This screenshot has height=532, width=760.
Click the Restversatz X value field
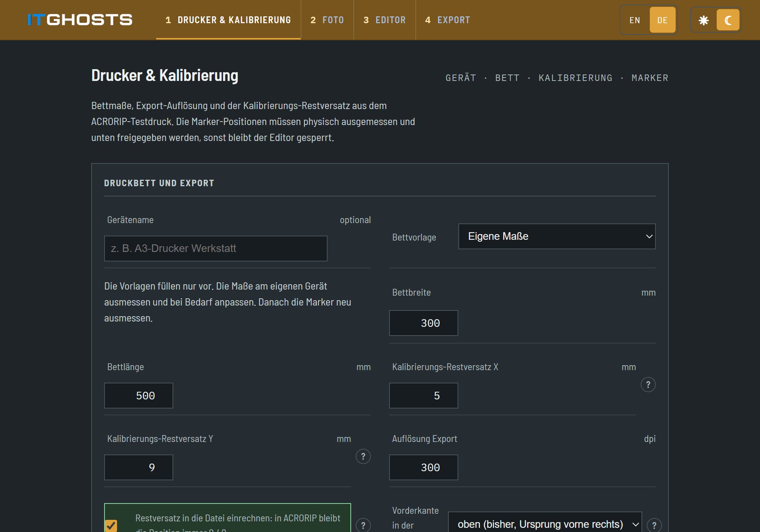coord(424,396)
